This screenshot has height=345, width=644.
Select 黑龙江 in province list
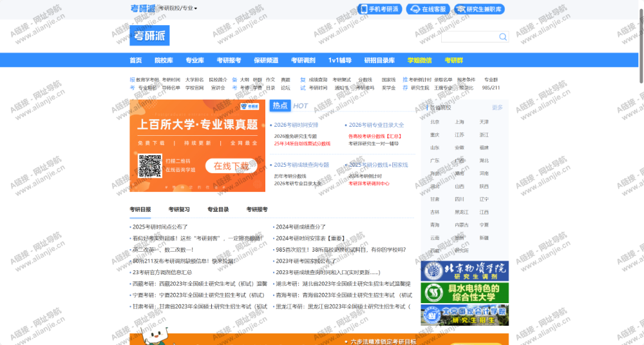[462, 212]
